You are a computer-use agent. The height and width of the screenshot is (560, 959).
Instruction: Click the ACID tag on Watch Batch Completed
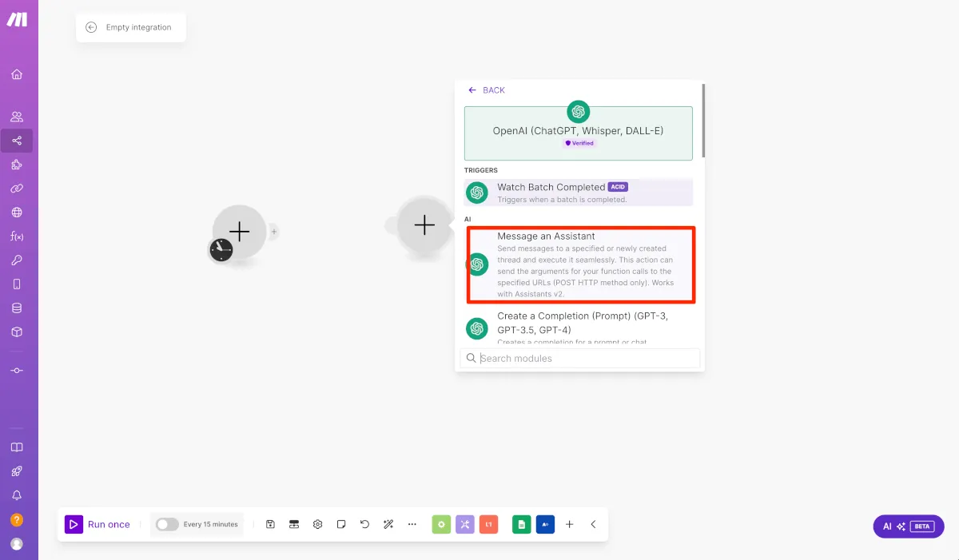(618, 187)
